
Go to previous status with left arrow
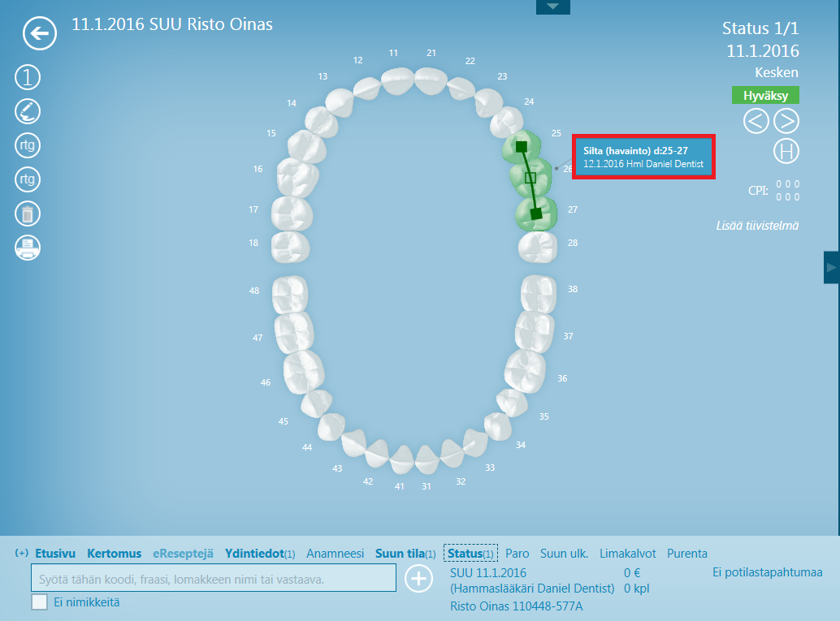click(756, 121)
